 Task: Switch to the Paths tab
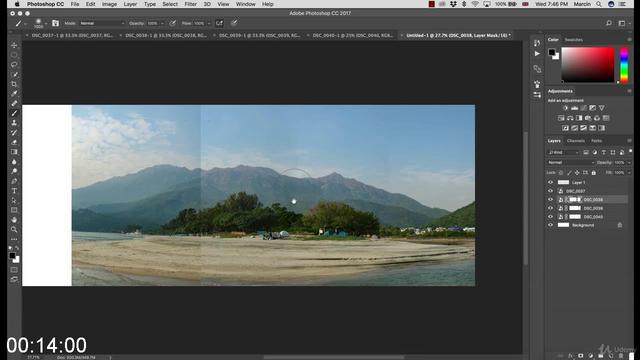pyautogui.click(x=596, y=141)
